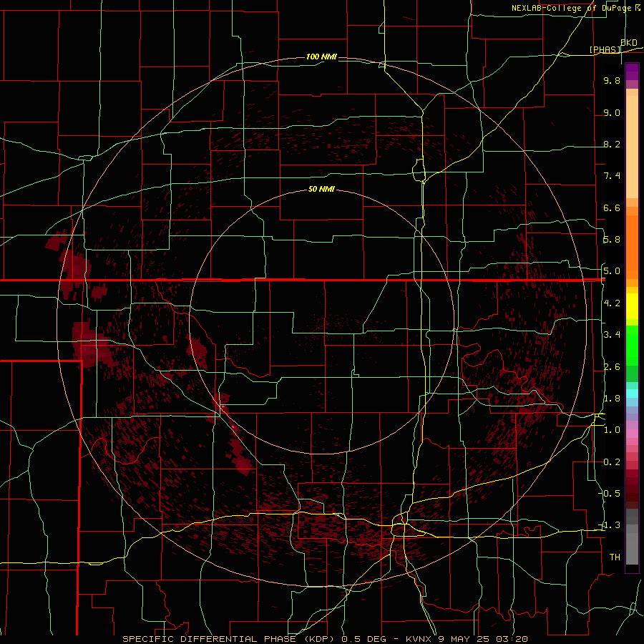644x644 pixels.
Task: Click the 1.0 legend value
Action: click(612, 429)
